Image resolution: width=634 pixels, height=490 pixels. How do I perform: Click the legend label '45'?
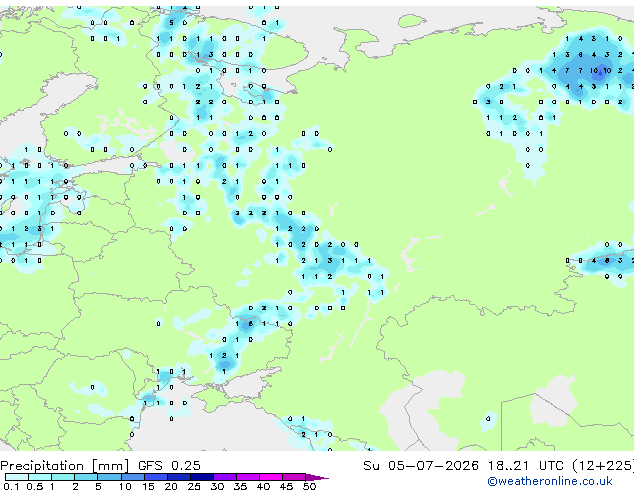click(x=286, y=486)
